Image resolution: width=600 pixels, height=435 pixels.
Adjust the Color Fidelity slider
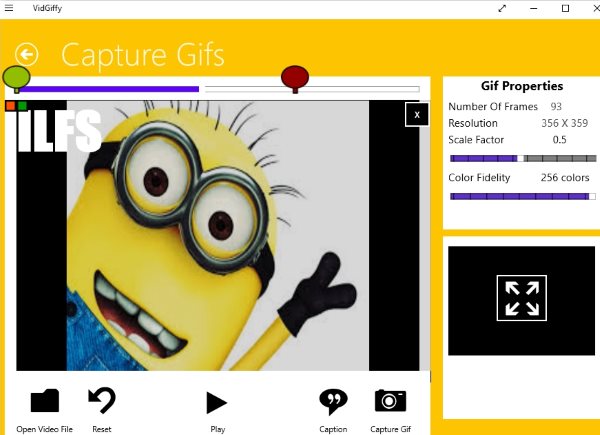click(523, 196)
